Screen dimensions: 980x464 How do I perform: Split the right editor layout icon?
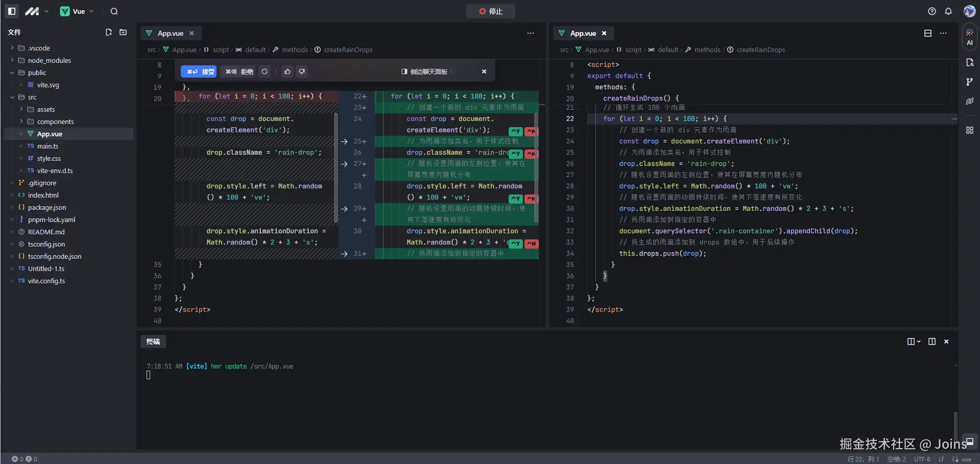[928, 33]
